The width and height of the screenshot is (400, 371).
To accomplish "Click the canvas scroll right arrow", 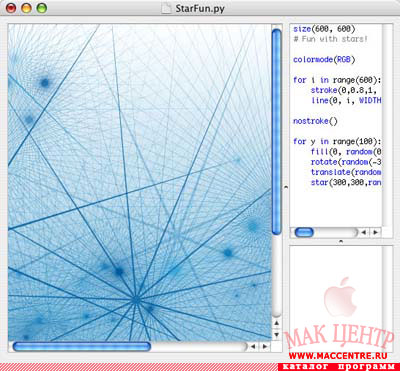I will 265,346.
